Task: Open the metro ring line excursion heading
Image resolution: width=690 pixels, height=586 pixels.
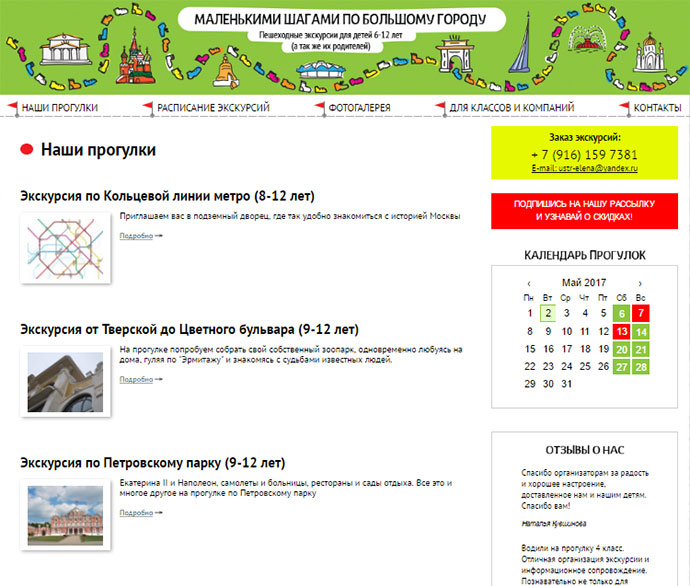Action: tap(167, 196)
